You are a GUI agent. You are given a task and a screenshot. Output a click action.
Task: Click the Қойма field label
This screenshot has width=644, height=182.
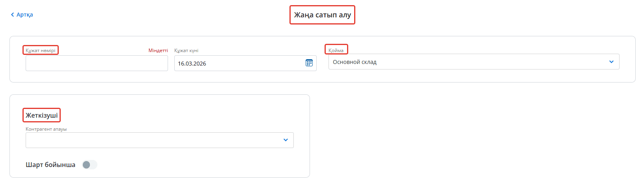tap(336, 50)
